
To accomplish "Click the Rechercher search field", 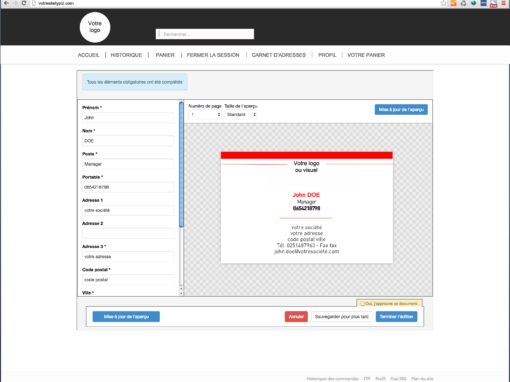I will [x=205, y=34].
